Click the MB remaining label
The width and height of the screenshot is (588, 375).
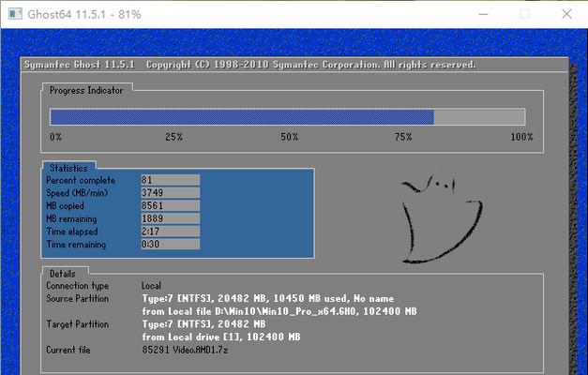coord(71,219)
